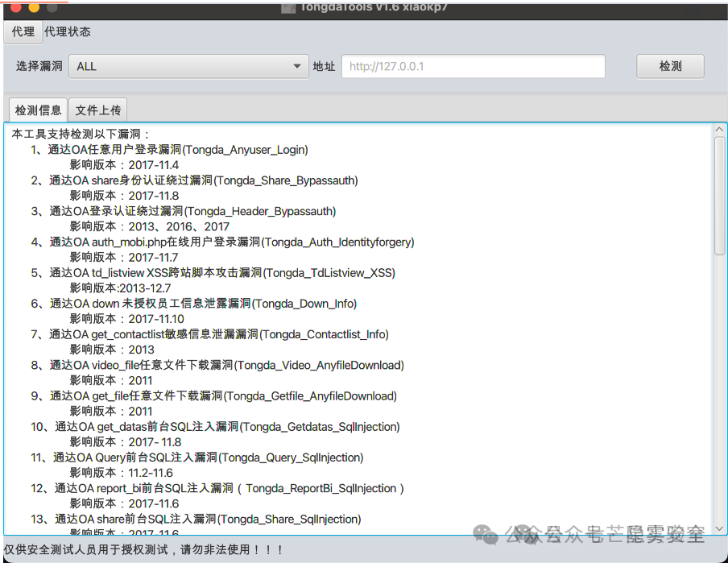Screen dimensions: 728x563
Task: Click 影响版本：2017- 11.8 under item 10
Action: pyautogui.click(x=126, y=442)
